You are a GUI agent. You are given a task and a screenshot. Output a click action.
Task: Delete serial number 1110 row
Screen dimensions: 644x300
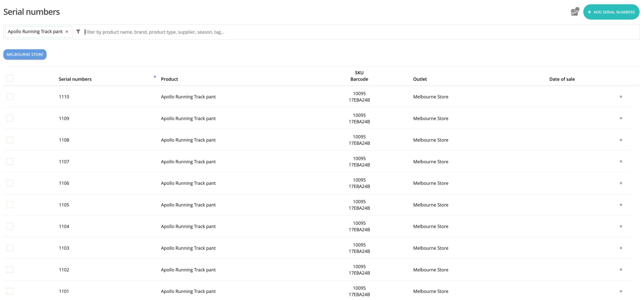(621, 97)
